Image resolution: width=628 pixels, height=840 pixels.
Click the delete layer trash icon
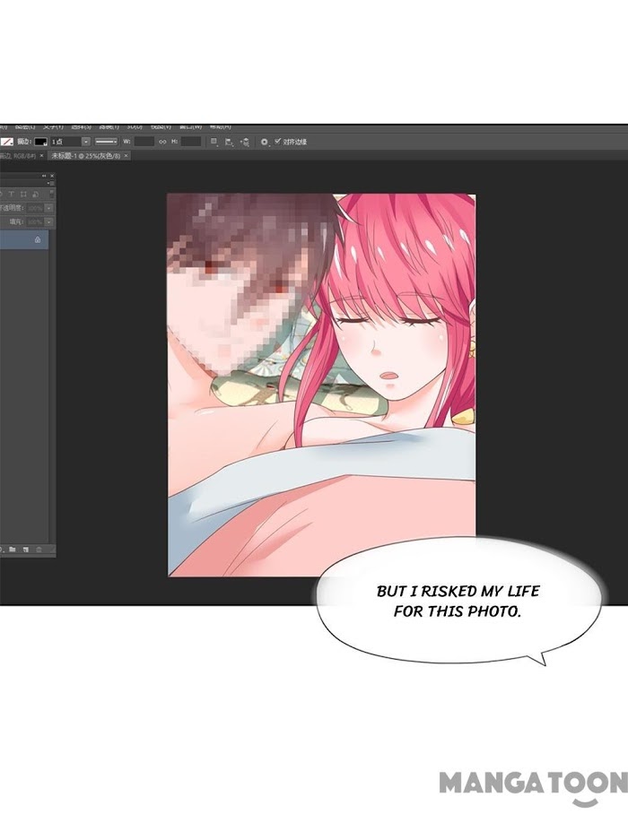coord(40,548)
